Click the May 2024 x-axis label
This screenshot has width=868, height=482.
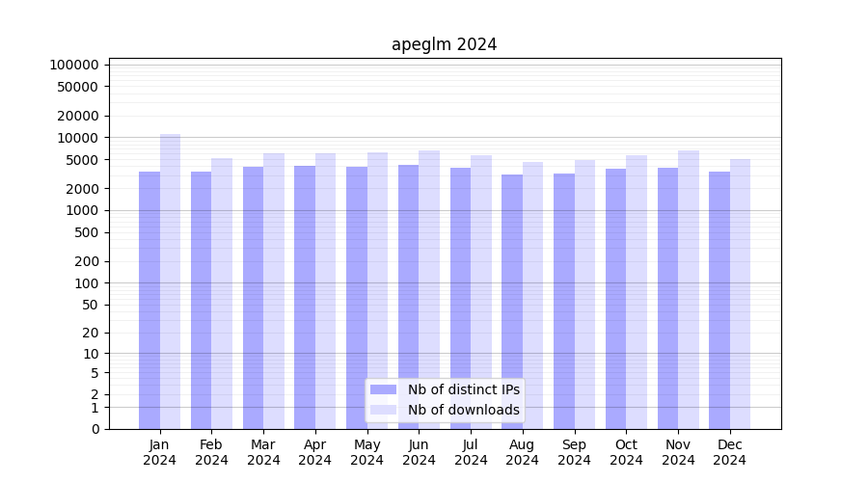[x=366, y=452]
